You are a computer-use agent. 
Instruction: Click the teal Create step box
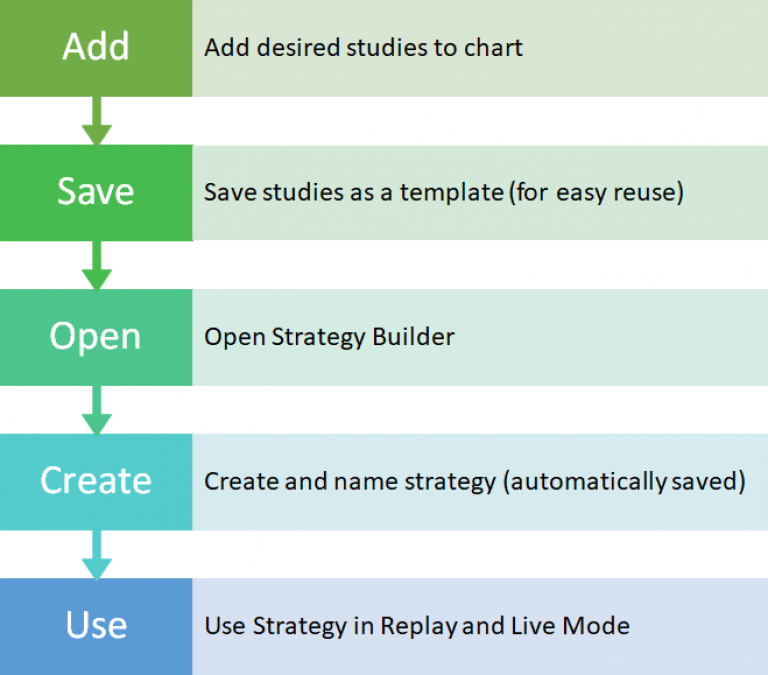(96, 482)
